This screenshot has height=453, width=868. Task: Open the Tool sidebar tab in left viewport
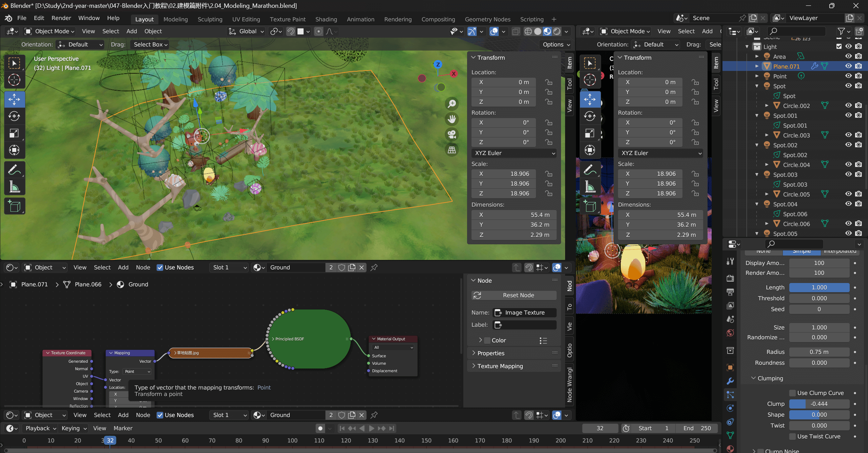[x=570, y=84]
